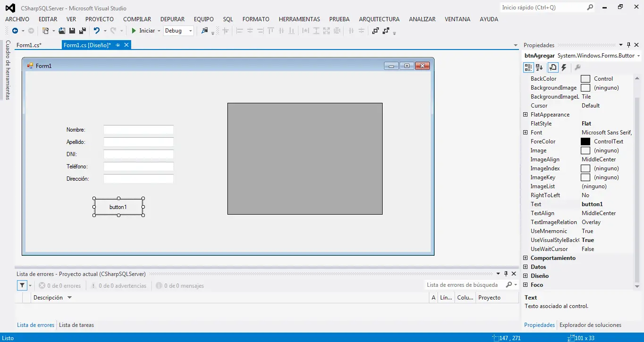Image resolution: width=644 pixels, height=342 pixels.
Task: Toggle the 0 de 0 advertencias filter
Action: pyautogui.click(x=118, y=286)
